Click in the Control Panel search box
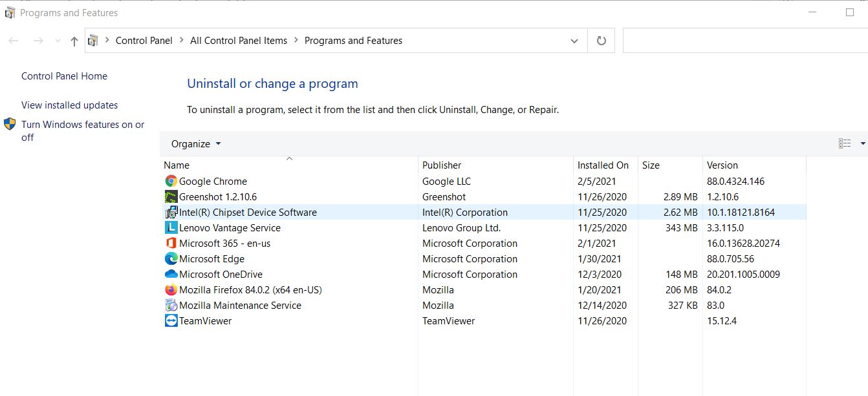The width and height of the screenshot is (868, 396). (x=745, y=41)
